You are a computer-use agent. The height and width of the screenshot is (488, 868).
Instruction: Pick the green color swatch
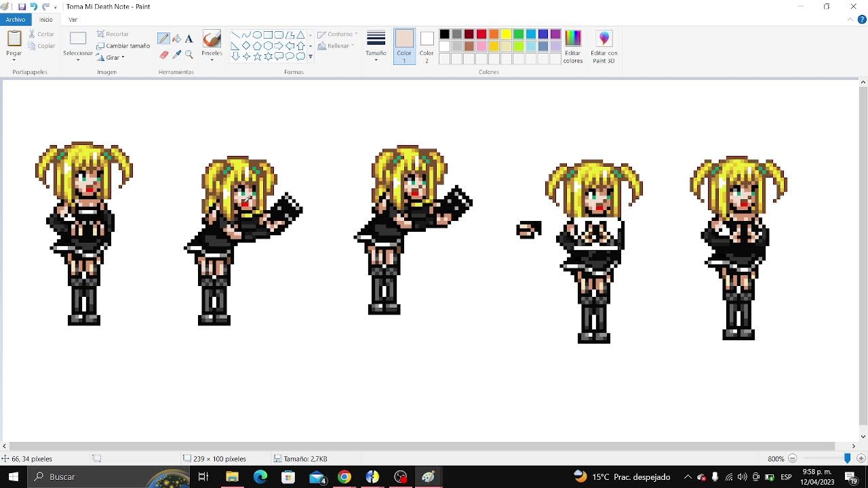pos(519,35)
